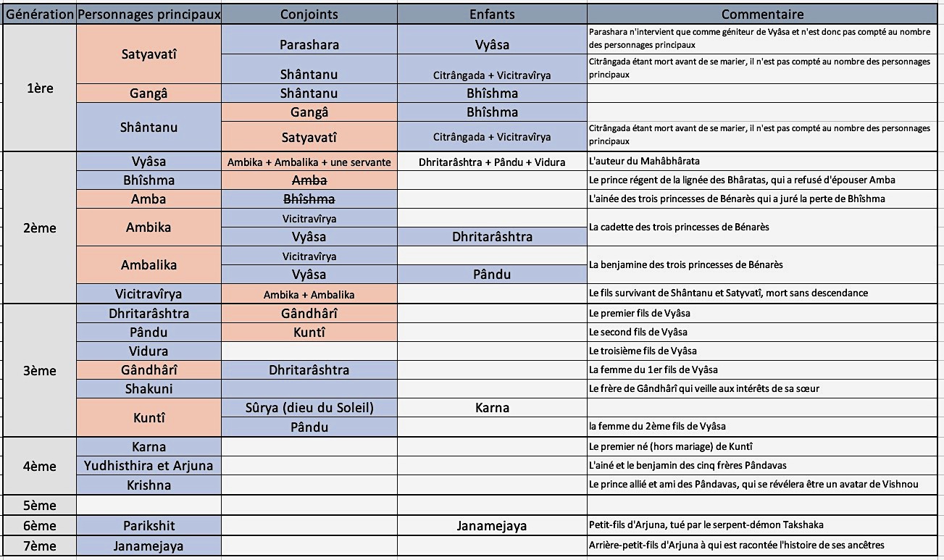Select the Commentaire header cell
This screenshot has width=944, height=560.
point(763,14)
